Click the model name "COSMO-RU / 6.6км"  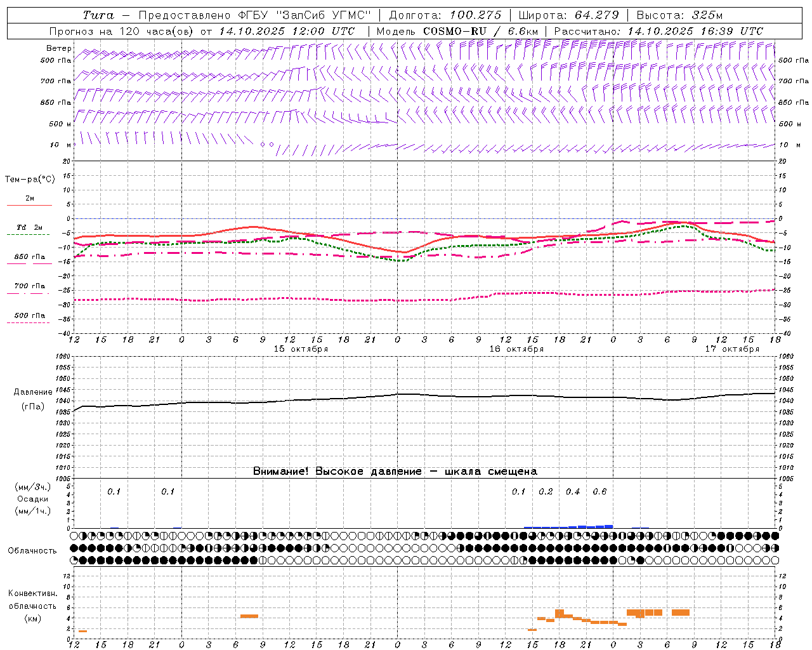pyautogui.click(x=480, y=31)
